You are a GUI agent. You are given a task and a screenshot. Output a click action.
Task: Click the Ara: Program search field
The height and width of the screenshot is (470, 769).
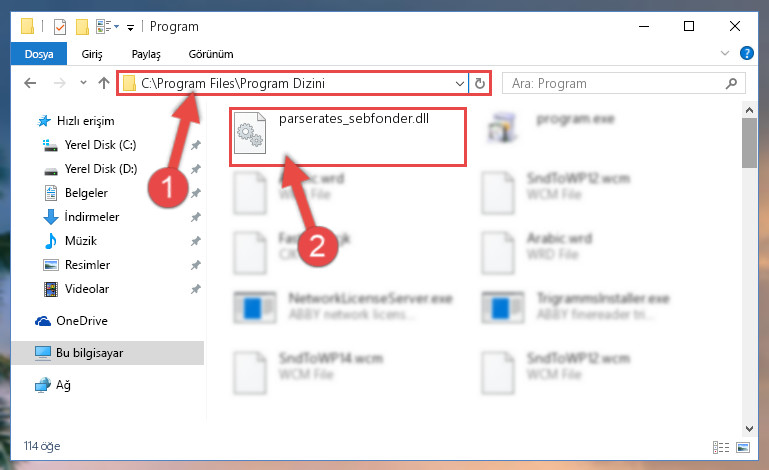(x=616, y=83)
